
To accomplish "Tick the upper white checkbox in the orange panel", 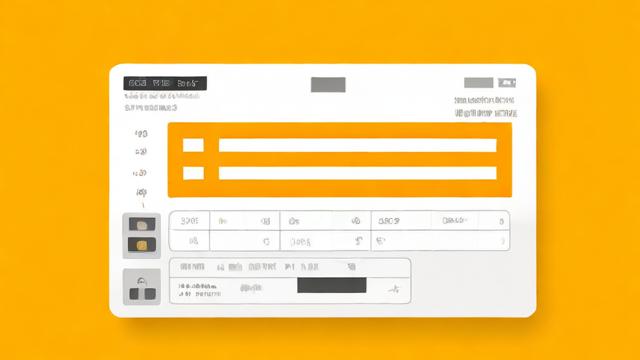I will tap(193, 145).
